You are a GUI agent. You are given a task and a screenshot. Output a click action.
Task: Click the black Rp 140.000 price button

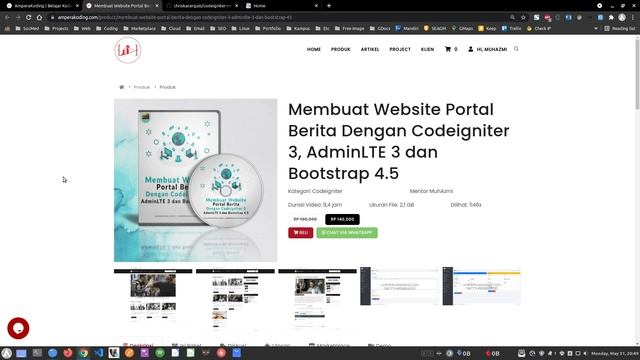pos(342,219)
